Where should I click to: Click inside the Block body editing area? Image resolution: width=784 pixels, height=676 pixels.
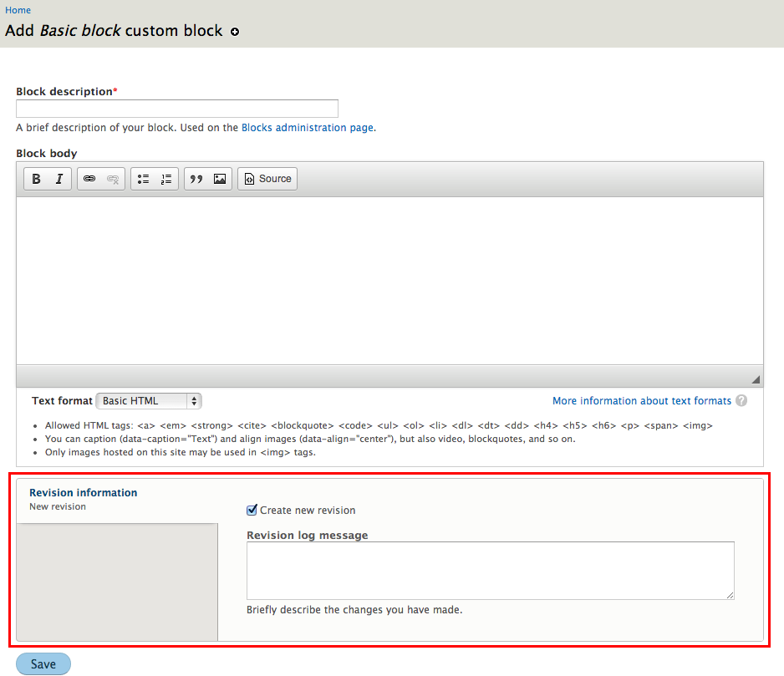[389, 280]
